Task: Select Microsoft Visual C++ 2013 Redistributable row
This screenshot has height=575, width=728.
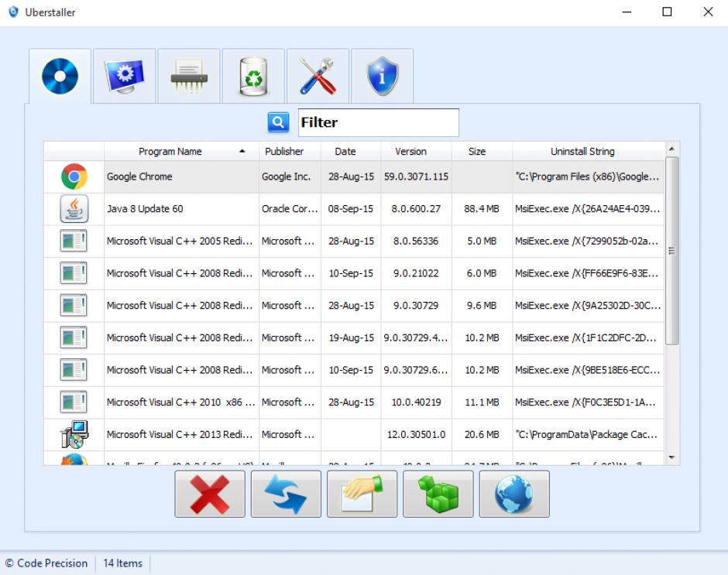Action: [354, 434]
